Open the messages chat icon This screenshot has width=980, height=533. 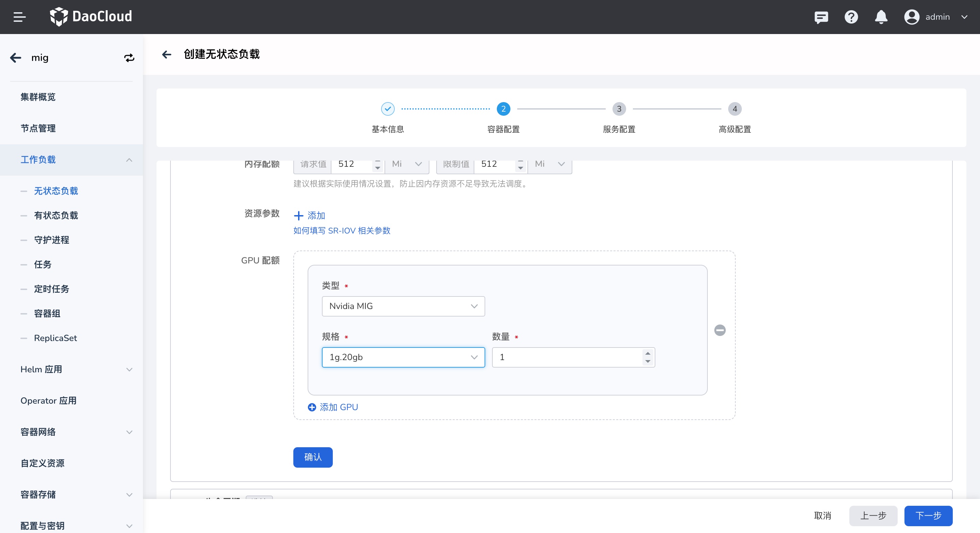tap(821, 17)
